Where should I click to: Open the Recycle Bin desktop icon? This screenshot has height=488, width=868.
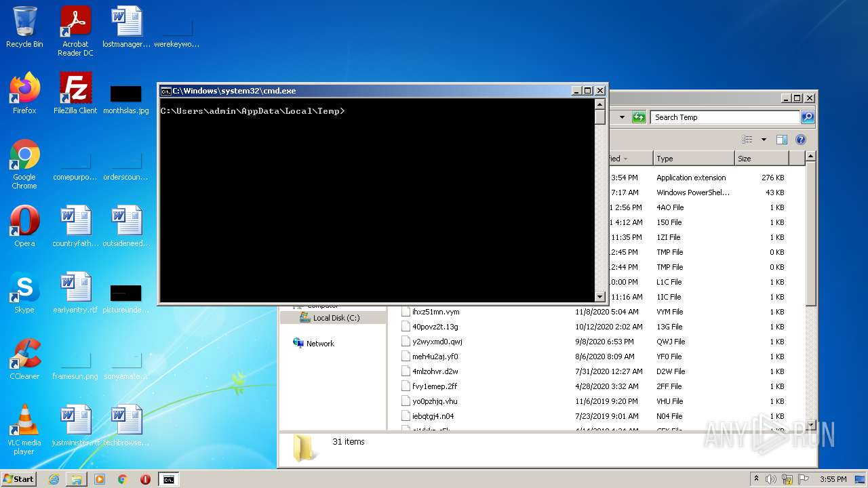click(x=24, y=27)
